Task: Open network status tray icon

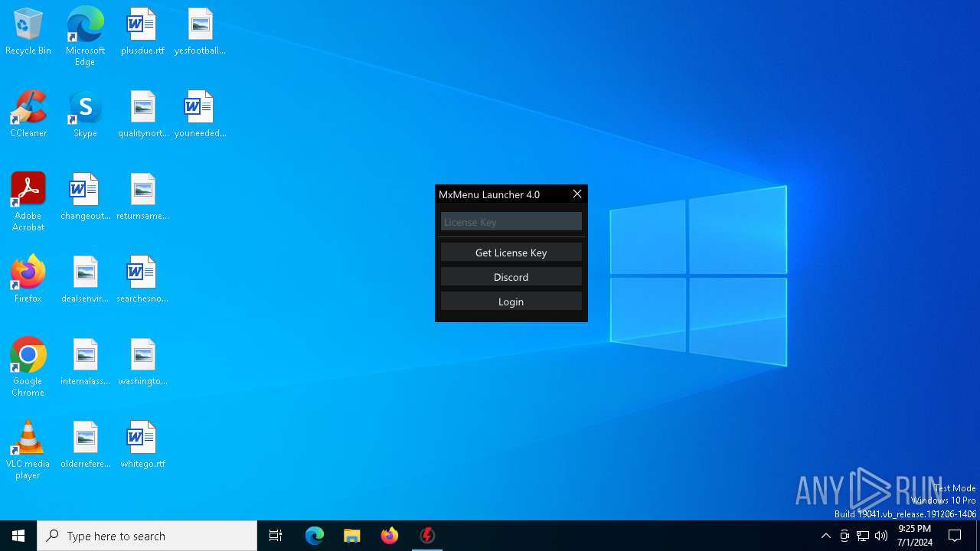Action: coord(863,536)
